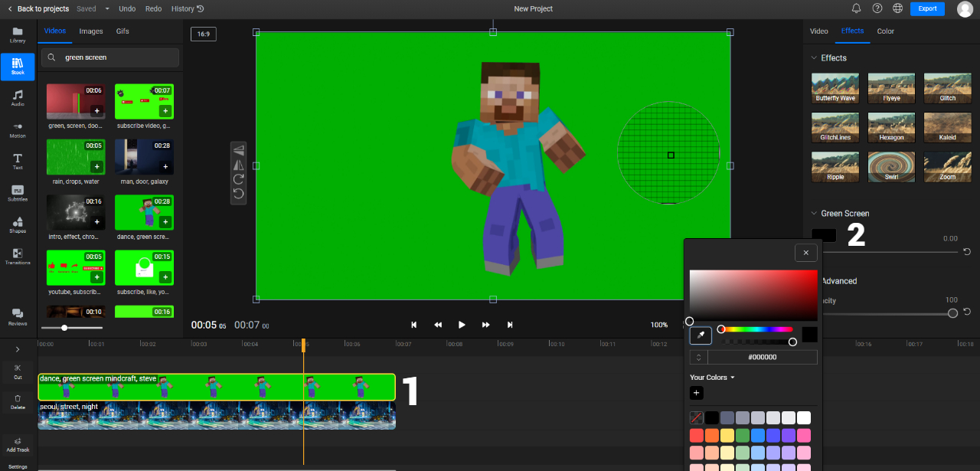
Task: Flip the clip vertically with top canvas icon
Action: point(239,149)
